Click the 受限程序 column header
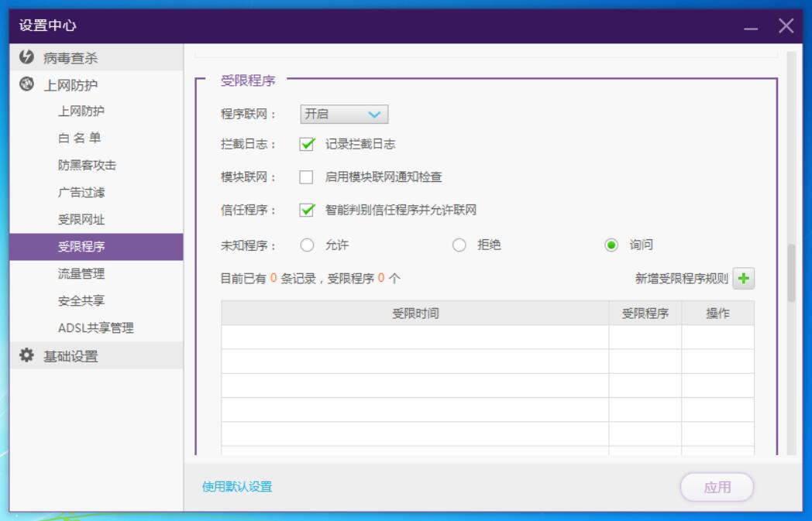 (645, 313)
